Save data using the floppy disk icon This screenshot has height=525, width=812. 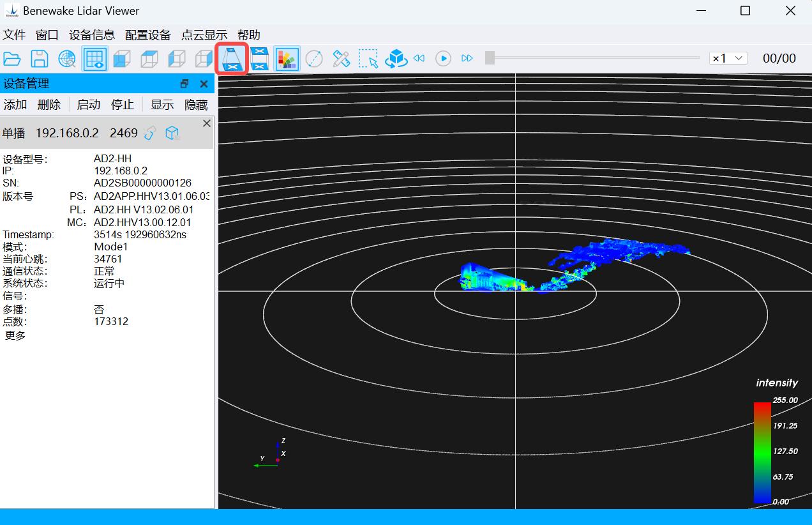pos(40,59)
